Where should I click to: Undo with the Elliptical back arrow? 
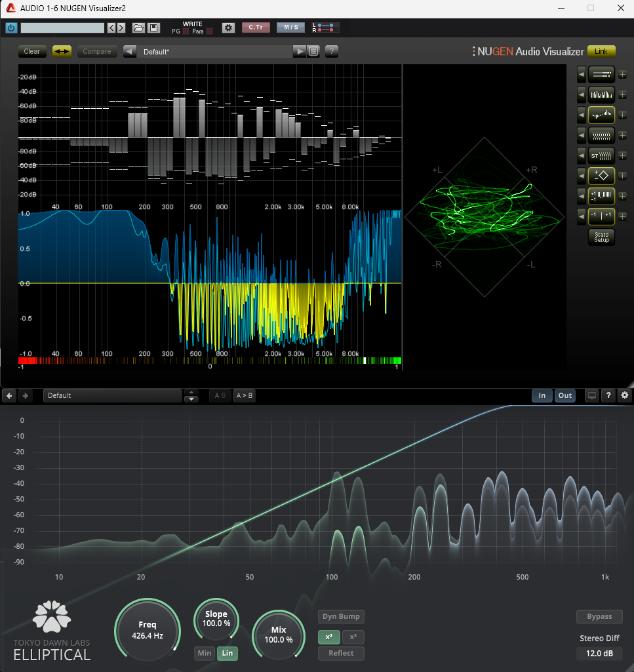[9, 395]
